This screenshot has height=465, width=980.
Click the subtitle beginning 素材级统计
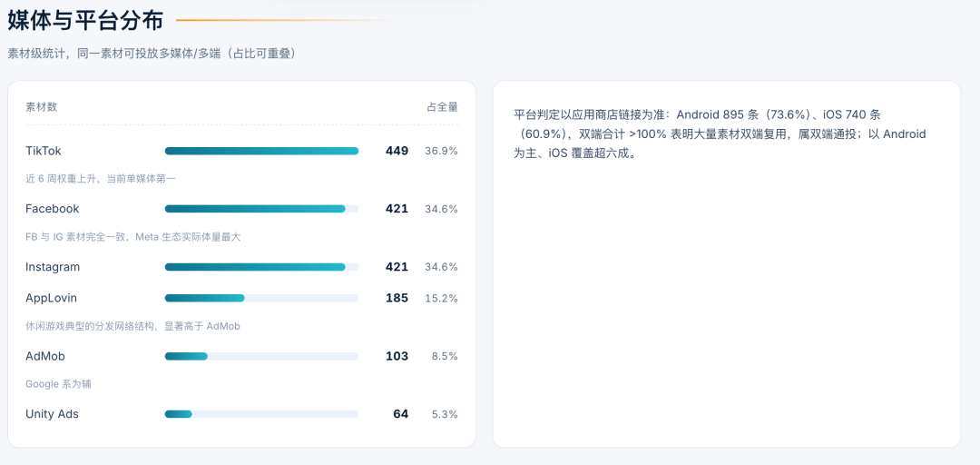(x=152, y=54)
